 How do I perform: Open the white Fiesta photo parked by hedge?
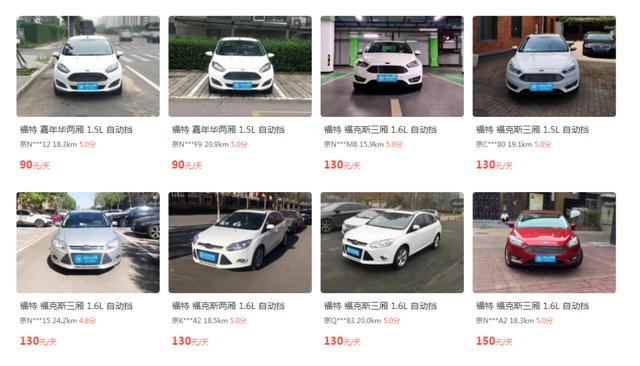(x=240, y=66)
